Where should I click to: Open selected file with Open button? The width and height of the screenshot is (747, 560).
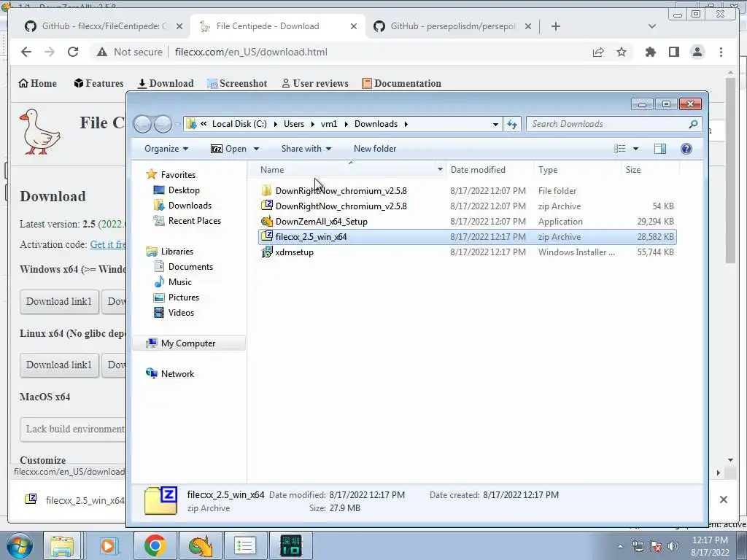(x=229, y=149)
